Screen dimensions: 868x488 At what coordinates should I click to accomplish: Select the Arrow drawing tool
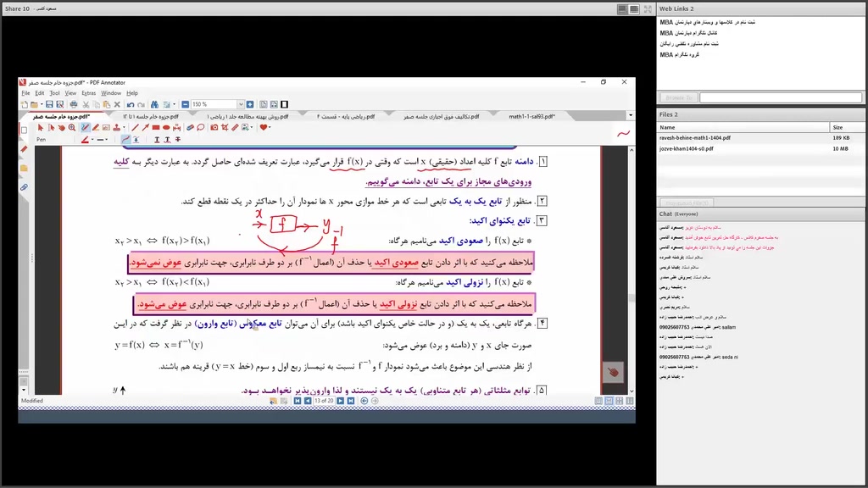pyautogui.click(x=146, y=127)
